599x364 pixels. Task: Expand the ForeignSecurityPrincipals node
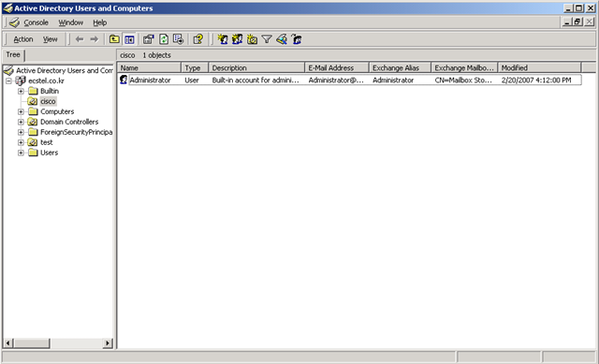[x=21, y=132]
